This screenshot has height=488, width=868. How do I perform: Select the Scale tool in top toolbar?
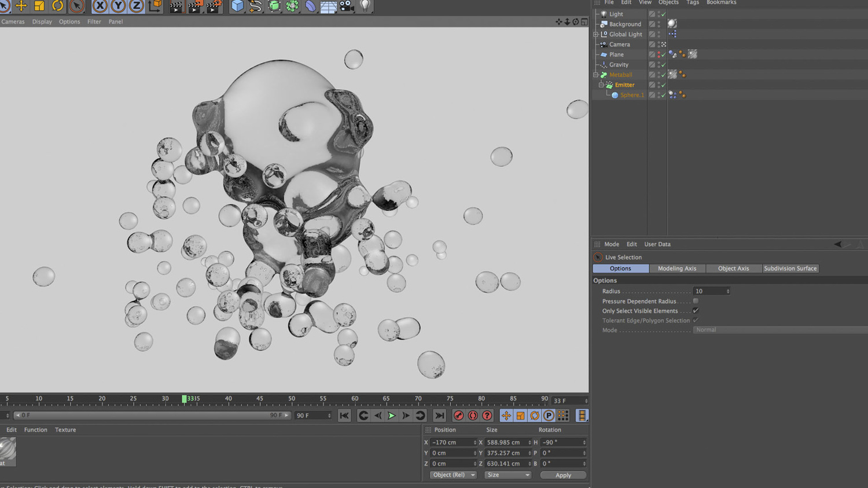pyautogui.click(x=39, y=6)
